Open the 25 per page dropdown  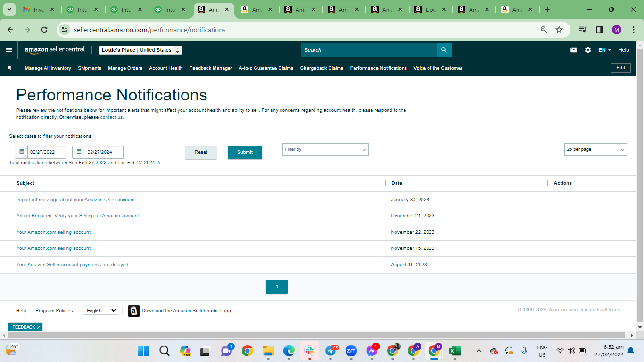click(596, 149)
